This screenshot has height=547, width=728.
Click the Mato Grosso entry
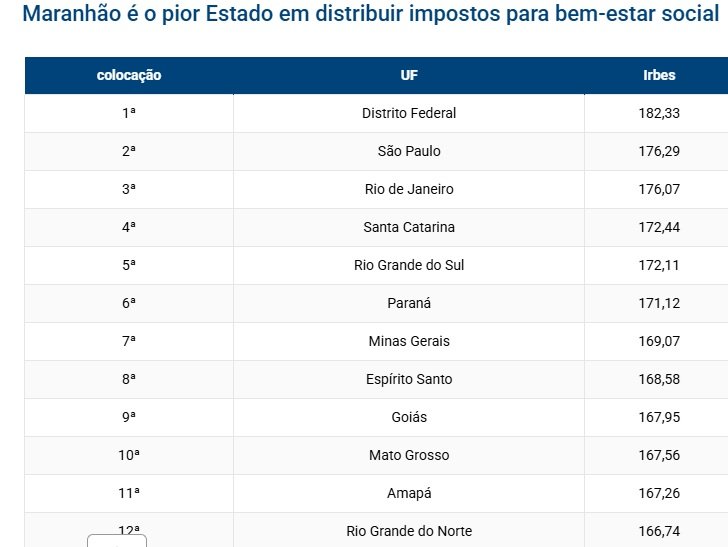pos(409,456)
